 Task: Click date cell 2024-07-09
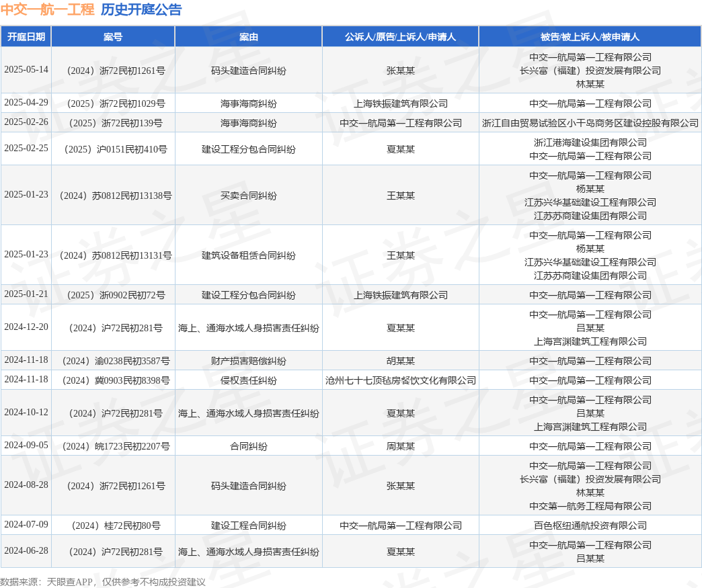pyautogui.click(x=26, y=524)
